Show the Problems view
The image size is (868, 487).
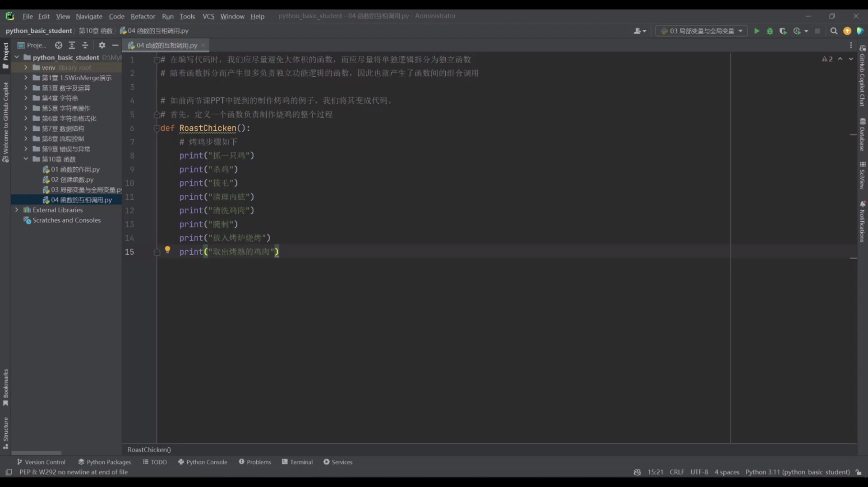coord(259,462)
